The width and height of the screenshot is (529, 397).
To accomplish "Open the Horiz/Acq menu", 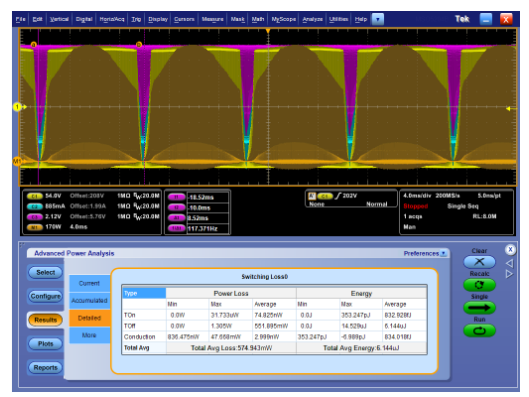I will pyautogui.click(x=112, y=19).
